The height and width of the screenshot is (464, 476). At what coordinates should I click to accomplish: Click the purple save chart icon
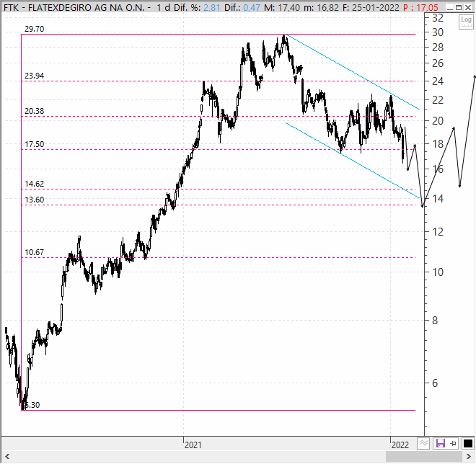(x=440, y=444)
